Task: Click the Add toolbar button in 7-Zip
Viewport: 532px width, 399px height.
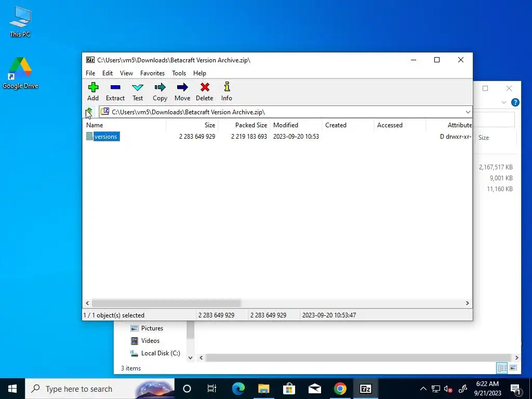Action: click(x=93, y=91)
